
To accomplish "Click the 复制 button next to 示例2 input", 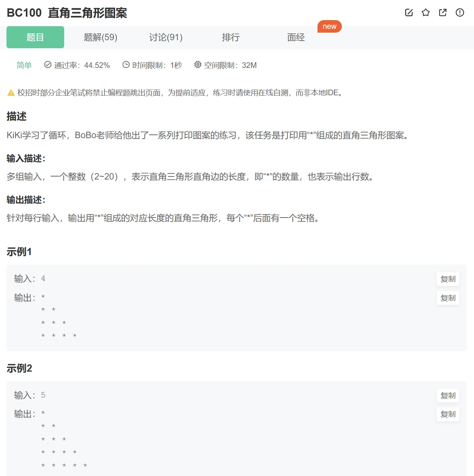I will [x=448, y=396].
